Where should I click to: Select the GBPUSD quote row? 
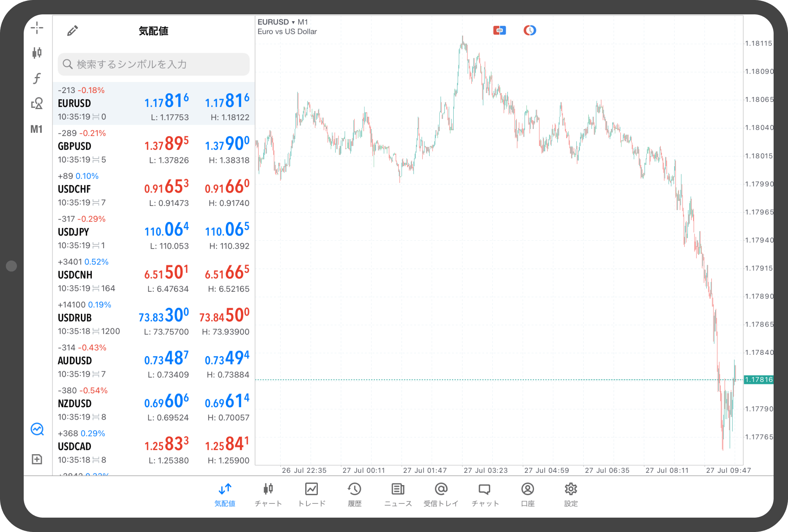tap(153, 146)
